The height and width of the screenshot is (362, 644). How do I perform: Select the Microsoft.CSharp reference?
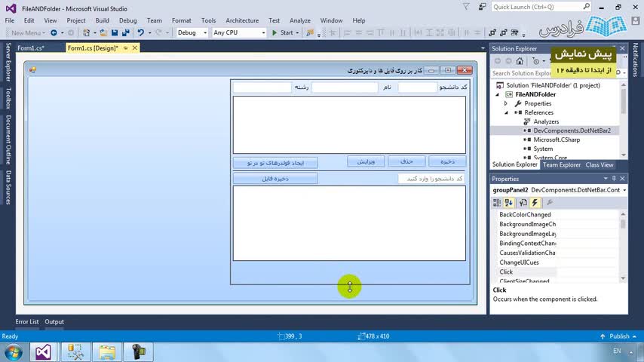pyautogui.click(x=557, y=140)
